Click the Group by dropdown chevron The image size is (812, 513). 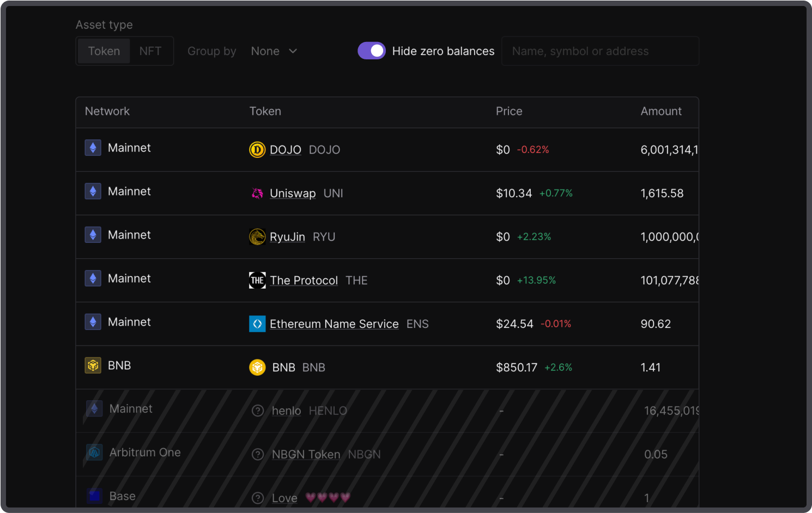(293, 51)
